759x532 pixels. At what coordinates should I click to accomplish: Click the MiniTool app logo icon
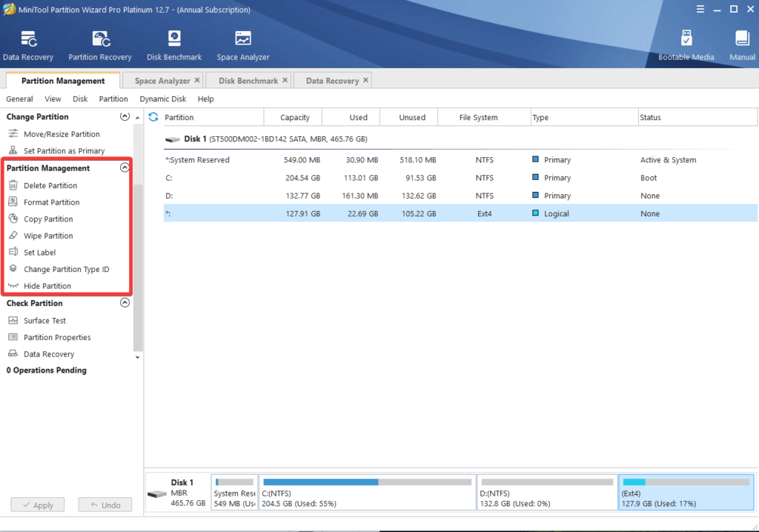[9, 9]
